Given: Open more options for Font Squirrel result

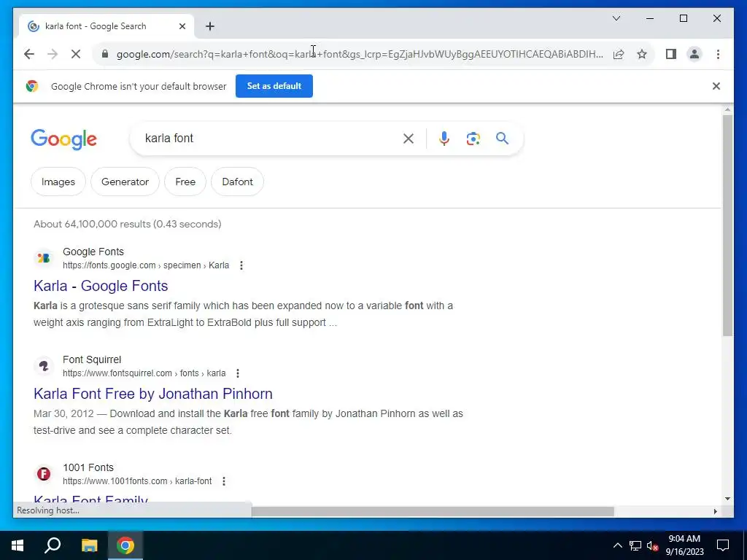Looking at the screenshot, I should [x=238, y=373].
